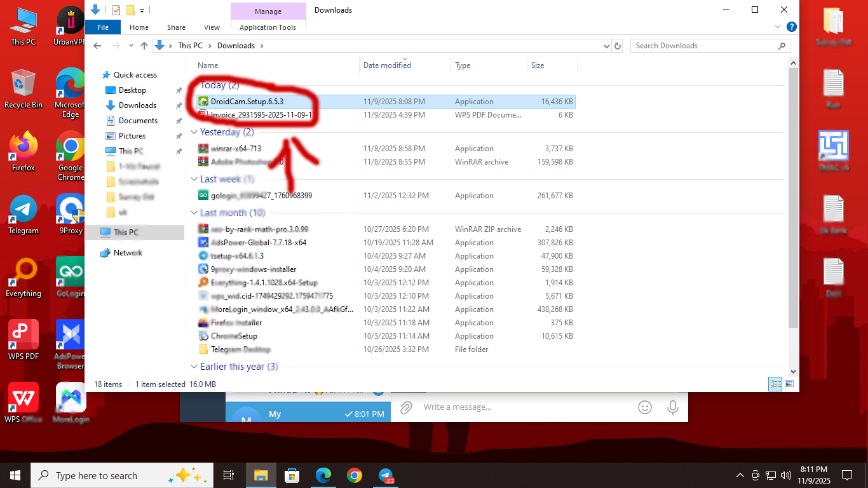The image size is (868, 488).
Task: Switch to the large icons view
Action: [x=789, y=384]
